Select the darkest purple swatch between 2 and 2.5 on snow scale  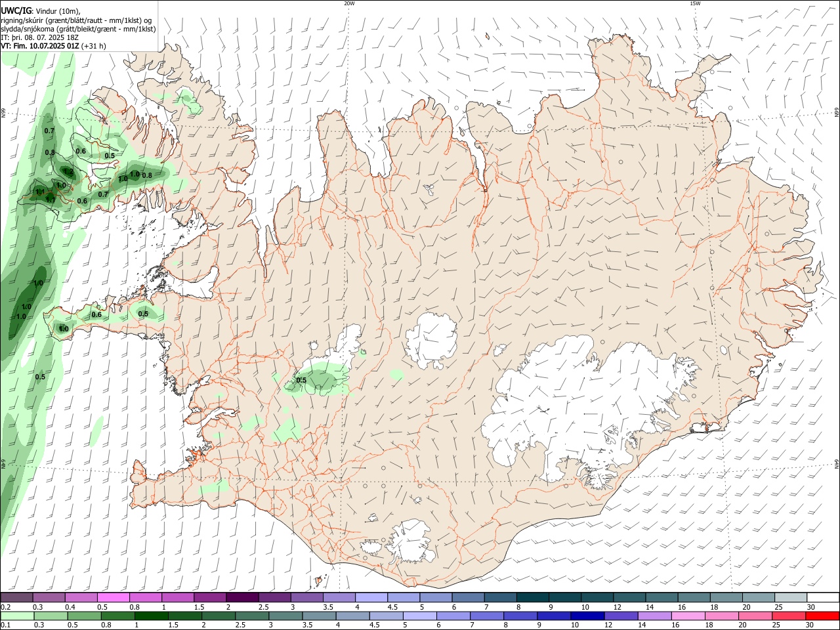(242, 597)
